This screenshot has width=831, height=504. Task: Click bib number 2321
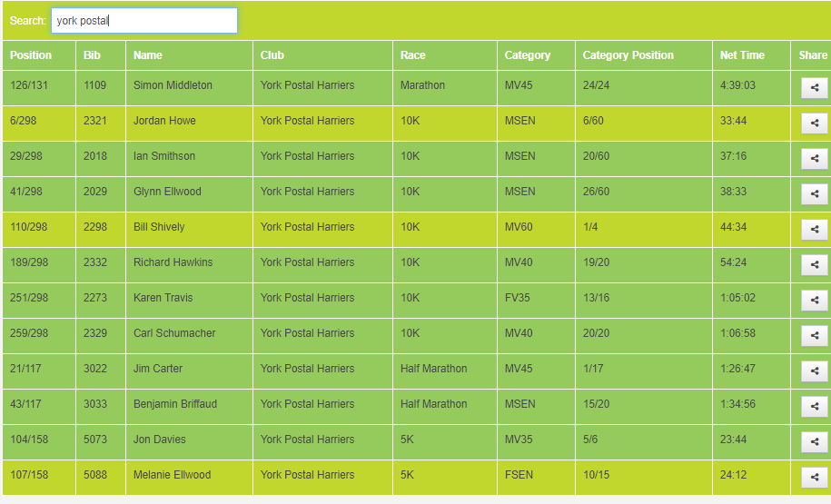tap(94, 121)
